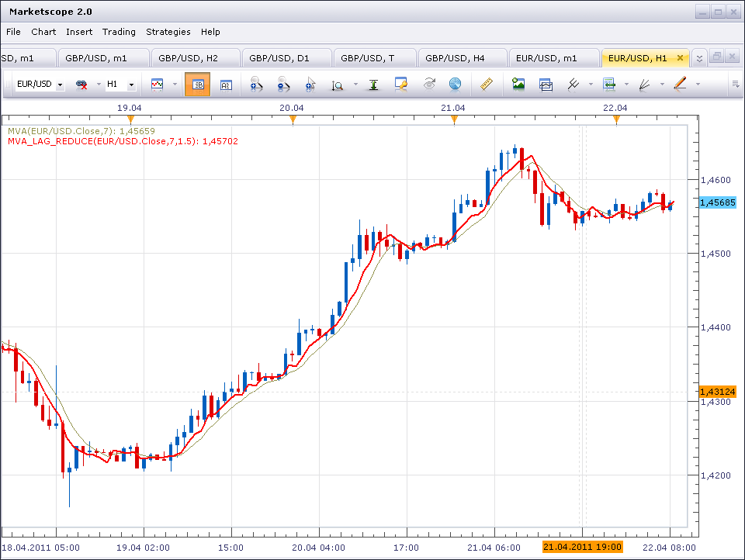Click the MVA_LAG_REDUCE indicator label
The width and height of the screenshot is (745, 560).
tap(123, 141)
